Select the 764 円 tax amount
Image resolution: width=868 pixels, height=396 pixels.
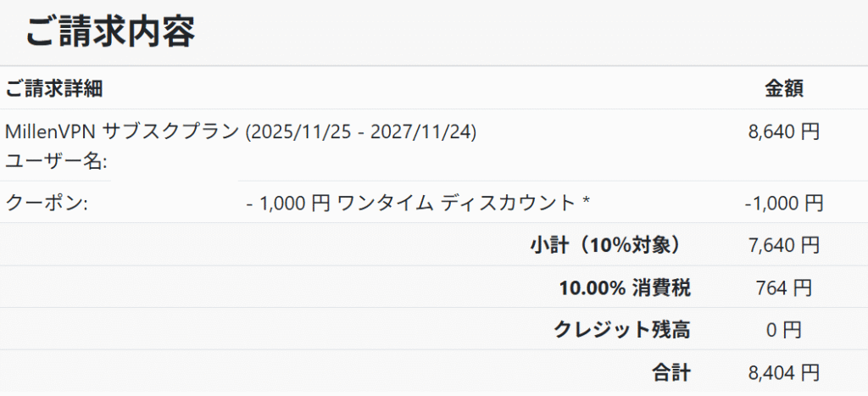784,288
